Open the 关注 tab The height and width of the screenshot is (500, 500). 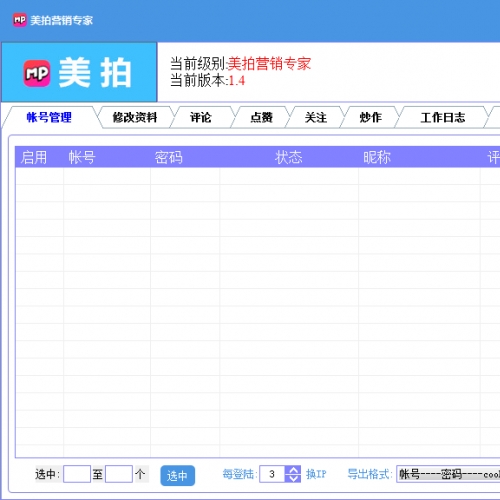pyautogui.click(x=316, y=117)
